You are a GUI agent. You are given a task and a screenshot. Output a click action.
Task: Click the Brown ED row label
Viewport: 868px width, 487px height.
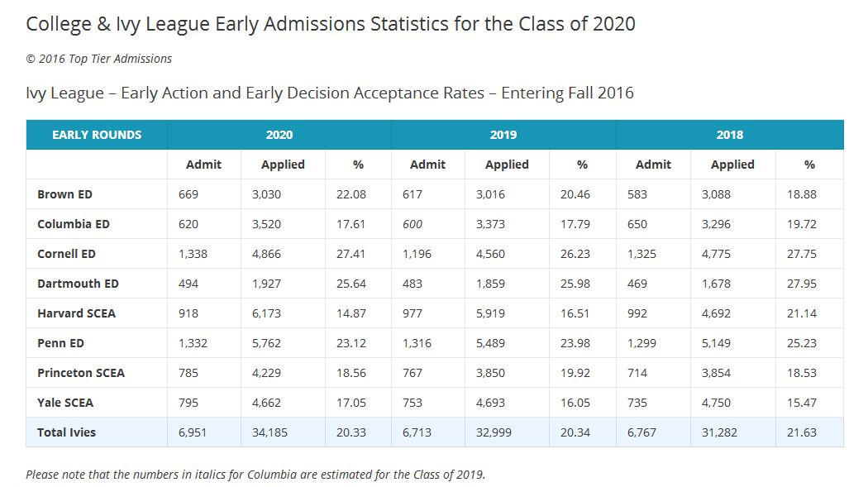coord(64,194)
